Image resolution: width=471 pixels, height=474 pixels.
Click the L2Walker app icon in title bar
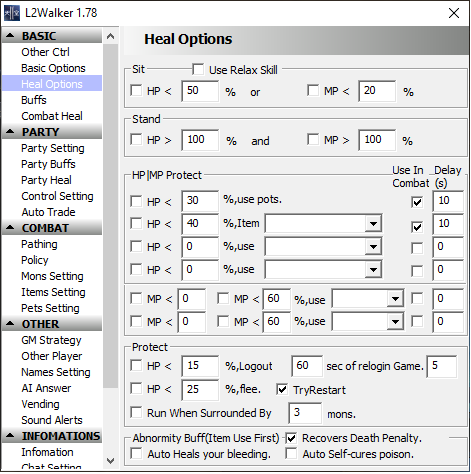[x=12, y=13]
